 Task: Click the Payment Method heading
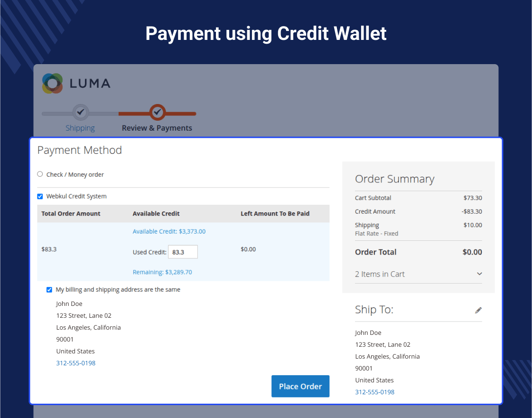pyautogui.click(x=79, y=150)
